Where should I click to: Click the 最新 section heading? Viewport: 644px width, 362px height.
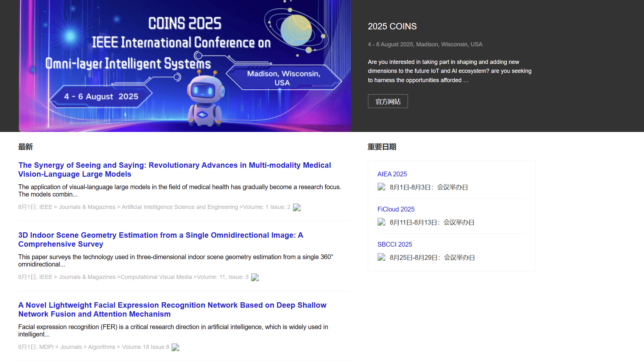pos(25,147)
